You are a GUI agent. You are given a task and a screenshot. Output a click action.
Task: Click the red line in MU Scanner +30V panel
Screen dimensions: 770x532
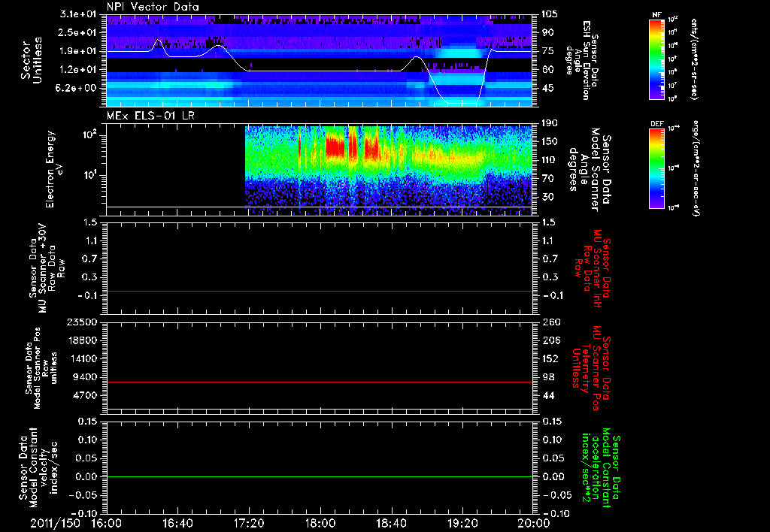pos(320,291)
